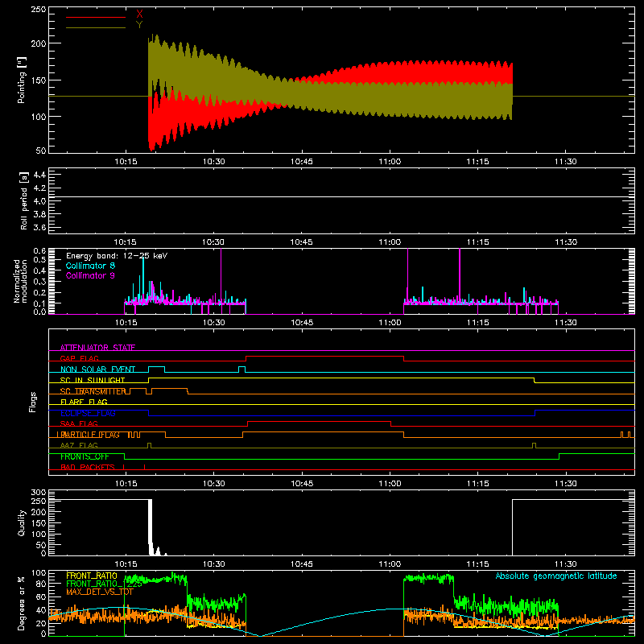Click the 250 tick on Pointing axis

[x=39, y=9]
